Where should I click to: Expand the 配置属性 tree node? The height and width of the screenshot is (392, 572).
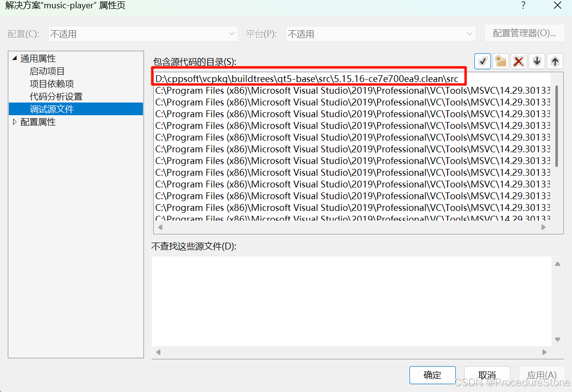point(15,122)
